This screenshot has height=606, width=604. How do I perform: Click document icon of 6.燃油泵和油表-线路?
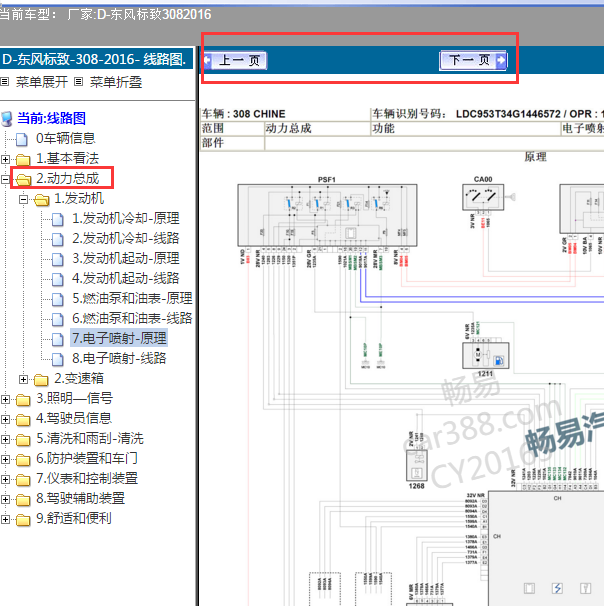[58, 319]
